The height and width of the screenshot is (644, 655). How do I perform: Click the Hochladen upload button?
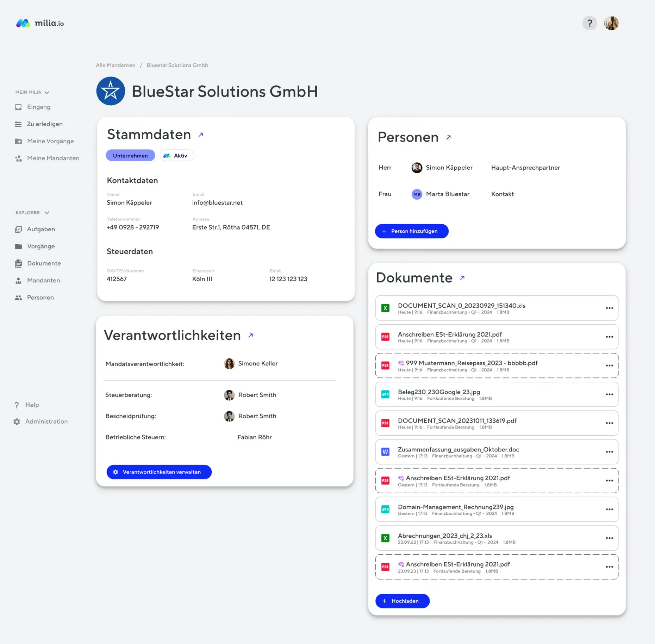(402, 601)
